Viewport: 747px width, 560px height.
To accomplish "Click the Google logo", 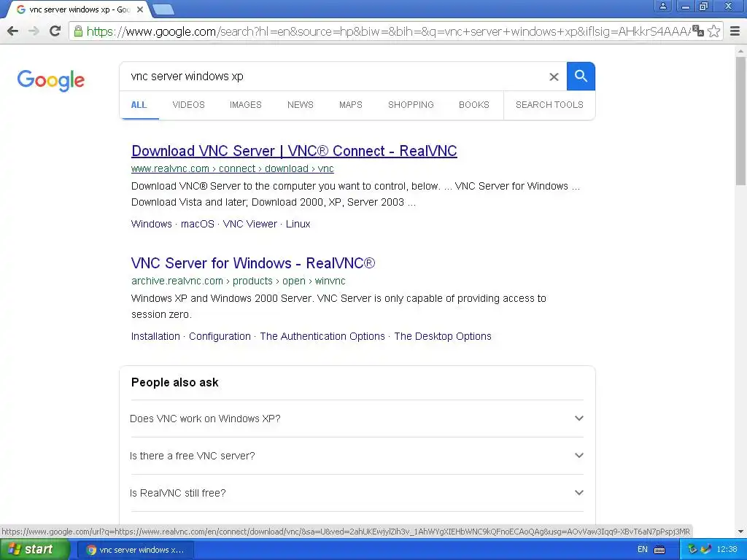I will point(51,80).
